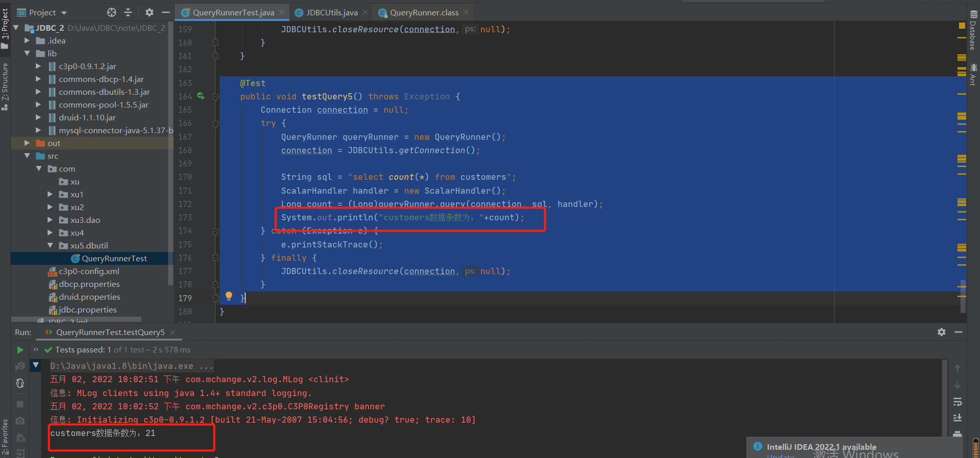Open Project panel settings gear
Screen dimensions: 980x458
click(149, 12)
